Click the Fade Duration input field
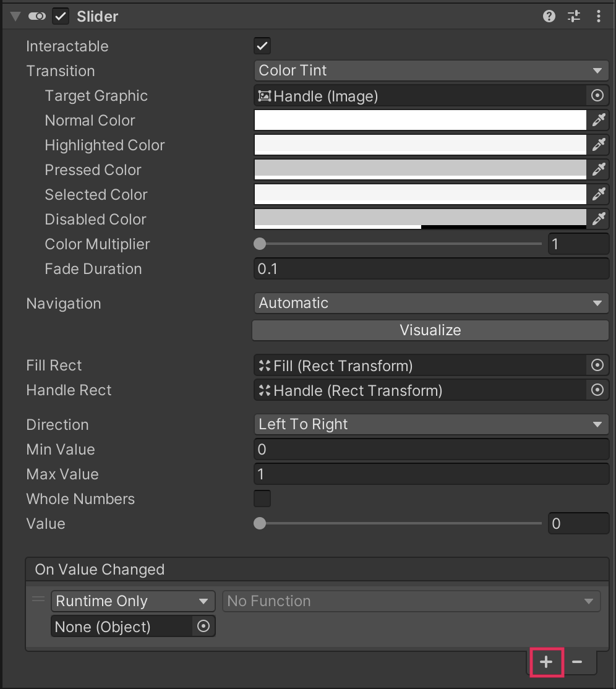Image resolution: width=616 pixels, height=689 pixels. coord(430,269)
